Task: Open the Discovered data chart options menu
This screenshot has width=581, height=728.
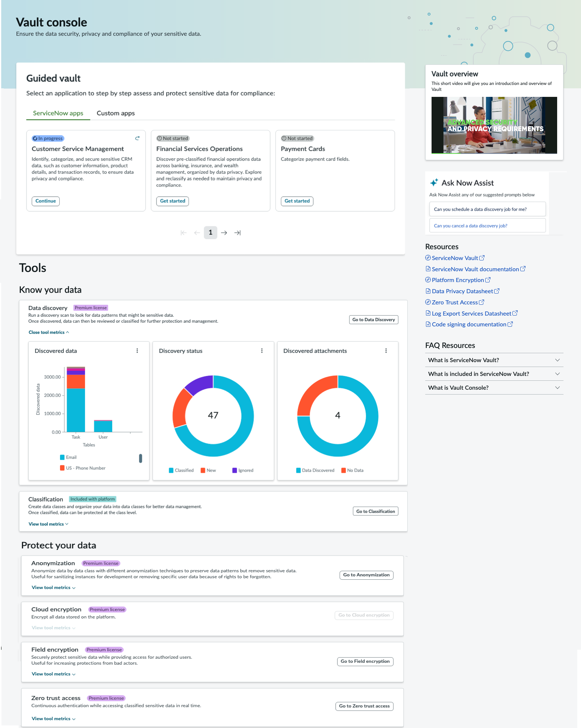Action: coord(137,351)
